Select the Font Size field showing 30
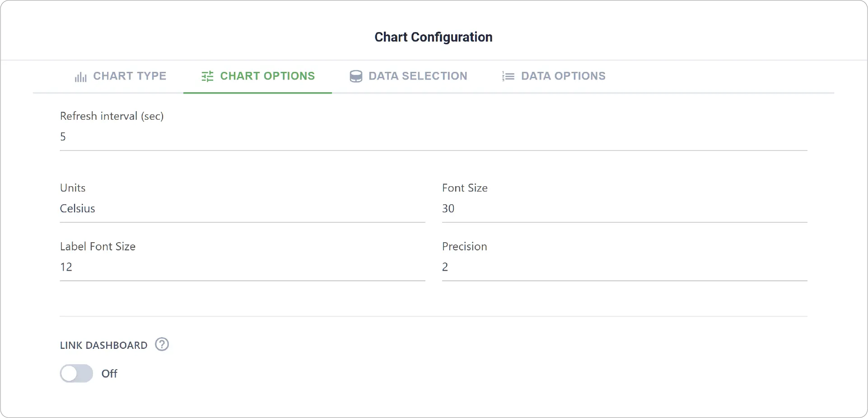The height and width of the screenshot is (418, 868). [x=625, y=209]
